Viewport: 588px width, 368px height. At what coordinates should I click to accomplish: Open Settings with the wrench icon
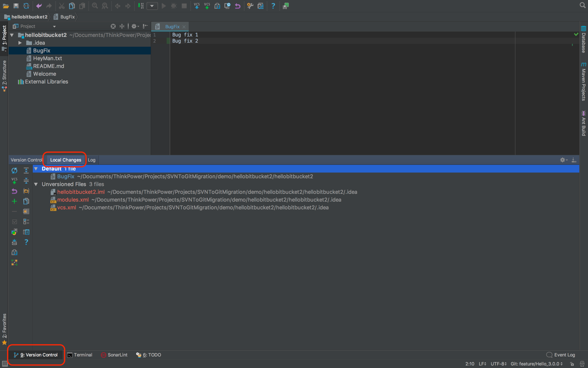click(x=250, y=6)
